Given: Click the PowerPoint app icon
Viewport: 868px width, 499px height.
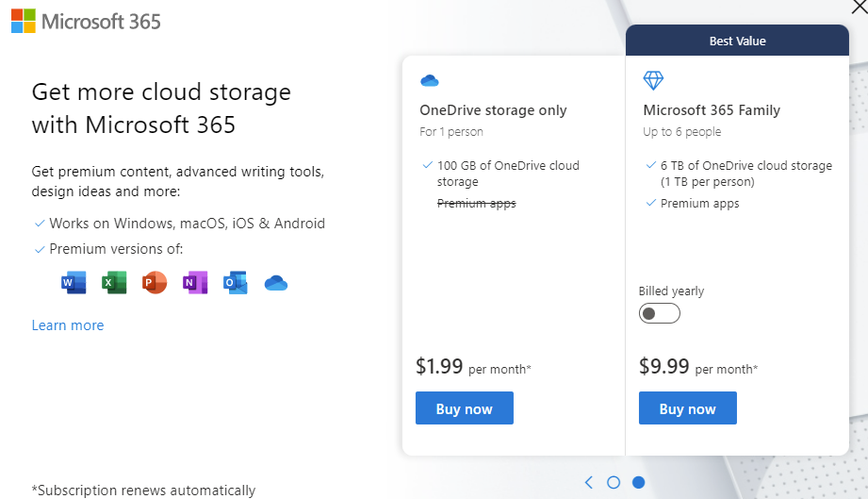Looking at the screenshot, I should [155, 282].
